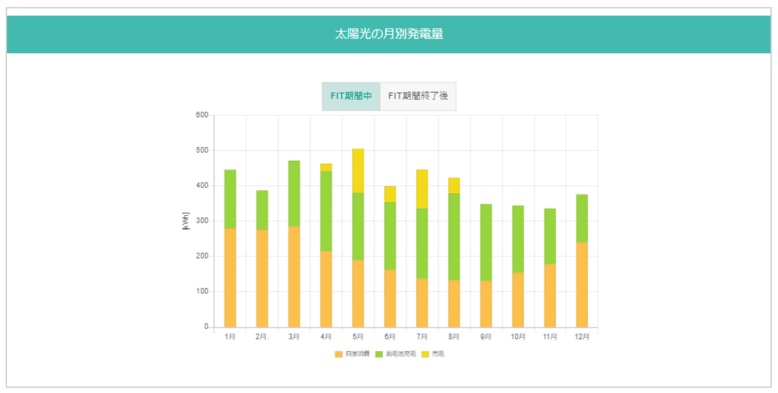
Task: Toggle the green 蓄電池充電 legend swatch
Action: point(379,354)
